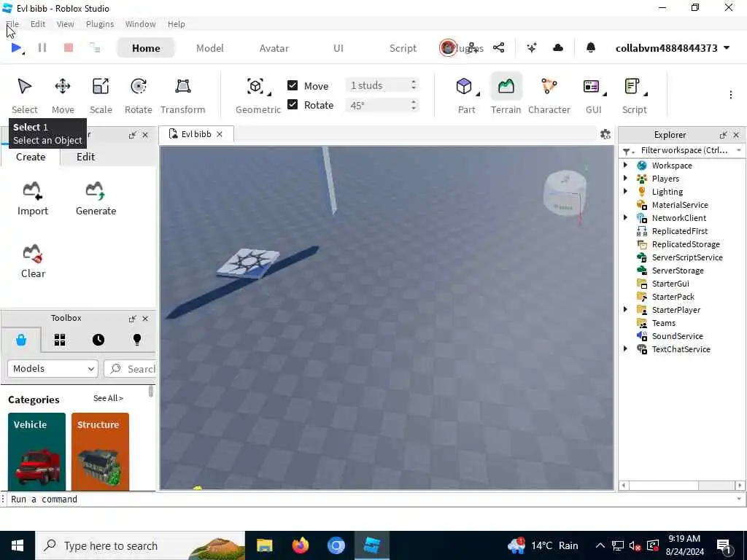Viewport: 747px width, 560px height.
Task: Open the Window menu
Action: (140, 24)
